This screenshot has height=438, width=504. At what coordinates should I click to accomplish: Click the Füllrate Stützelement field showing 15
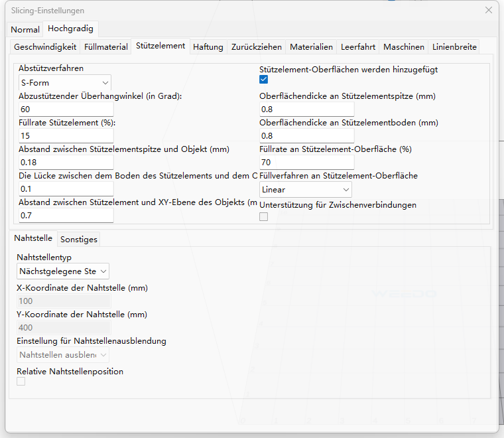pyautogui.click(x=66, y=136)
